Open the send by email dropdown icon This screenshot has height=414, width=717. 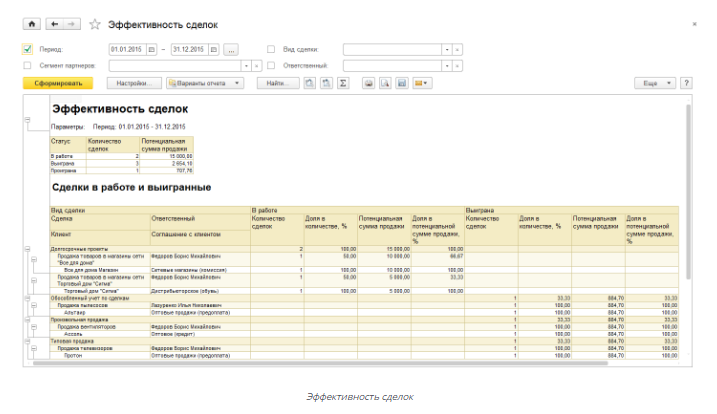pos(422,83)
